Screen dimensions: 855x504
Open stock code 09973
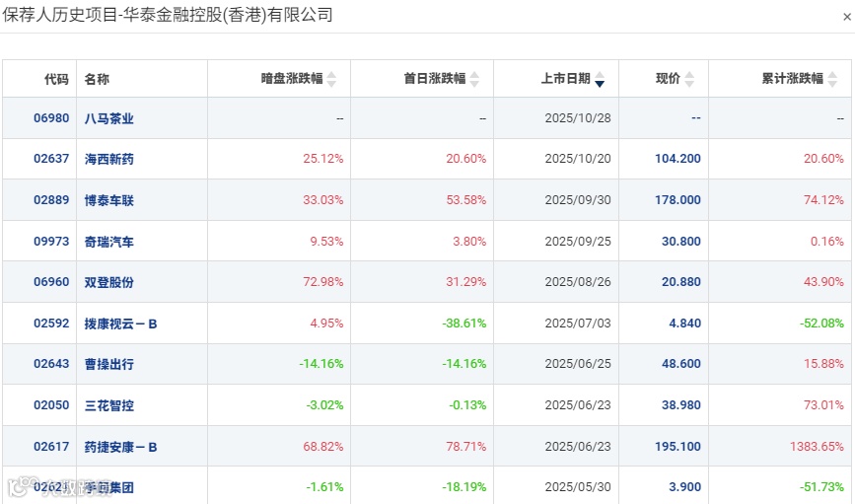coord(51,242)
